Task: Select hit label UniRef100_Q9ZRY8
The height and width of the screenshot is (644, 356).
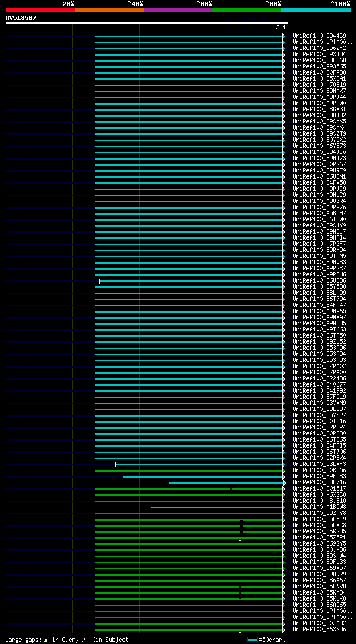Action: coord(319,513)
